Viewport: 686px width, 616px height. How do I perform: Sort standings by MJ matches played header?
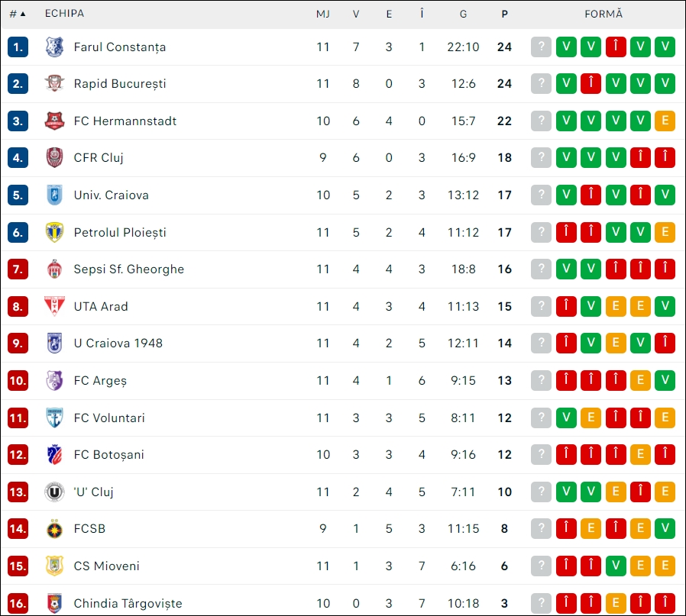323,14
